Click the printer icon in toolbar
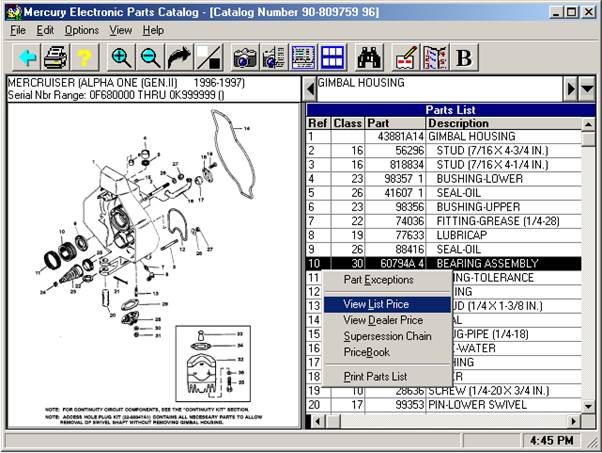The height and width of the screenshot is (453, 602). tap(54, 58)
